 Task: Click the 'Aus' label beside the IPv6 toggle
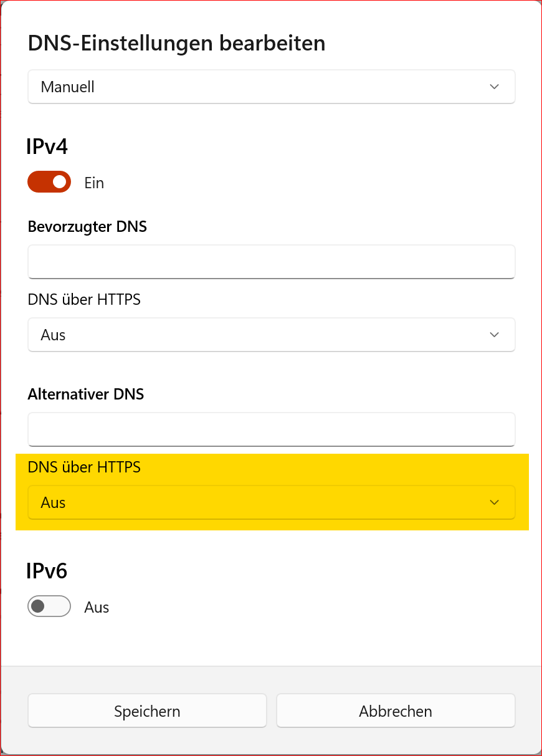pyautogui.click(x=97, y=608)
